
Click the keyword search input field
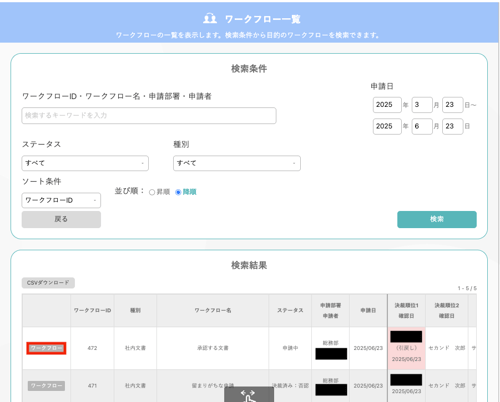(x=149, y=116)
